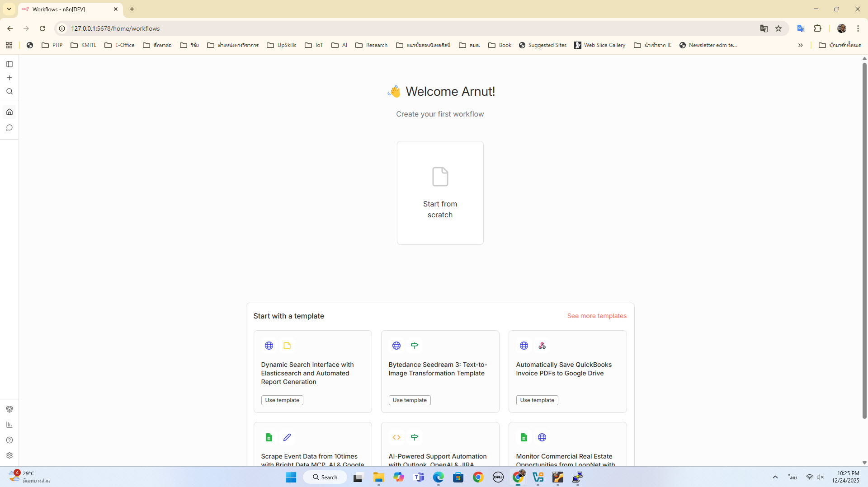The height and width of the screenshot is (487, 868).
Task: Select the Workflows - n8n[DEV] tab
Action: click(68, 9)
